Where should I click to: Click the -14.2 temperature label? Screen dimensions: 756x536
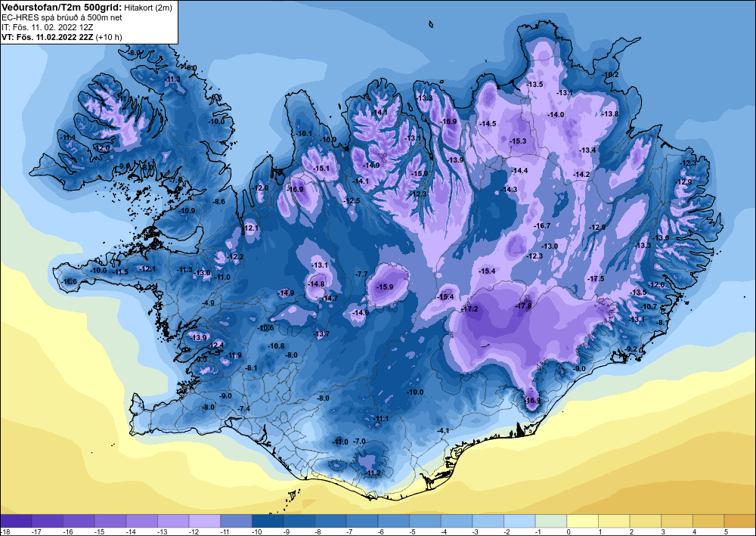581,175
